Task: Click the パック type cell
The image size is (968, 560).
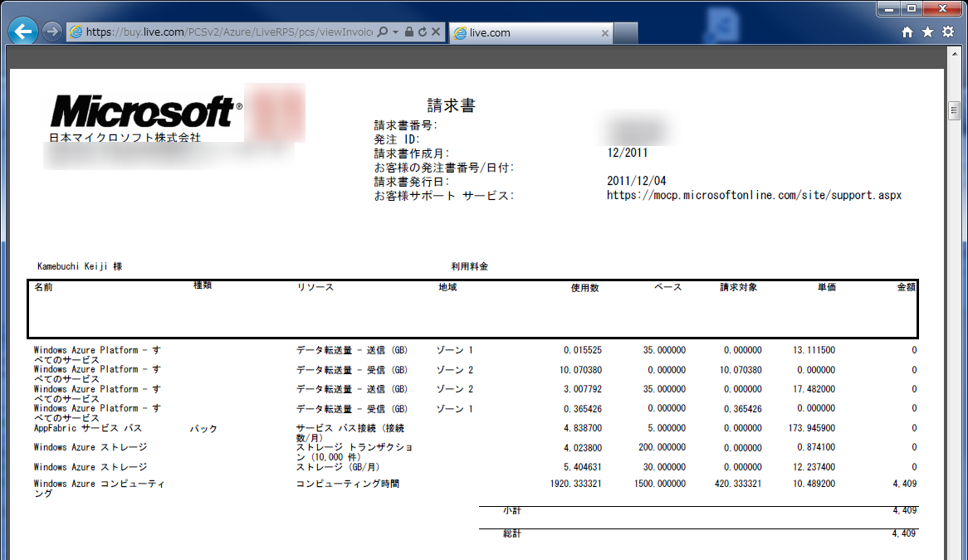Action: click(x=203, y=429)
